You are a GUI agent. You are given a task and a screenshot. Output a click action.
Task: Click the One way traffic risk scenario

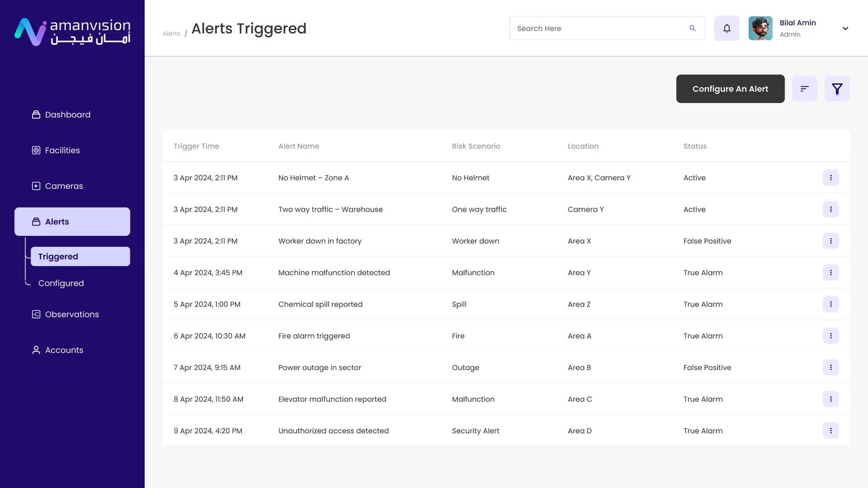coord(479,209)
